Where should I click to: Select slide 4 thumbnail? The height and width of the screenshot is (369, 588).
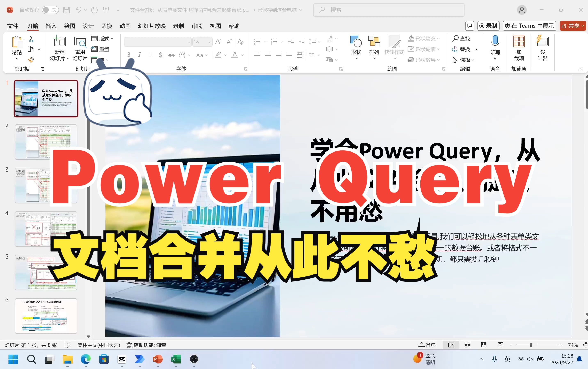click(x=46, y=229)
